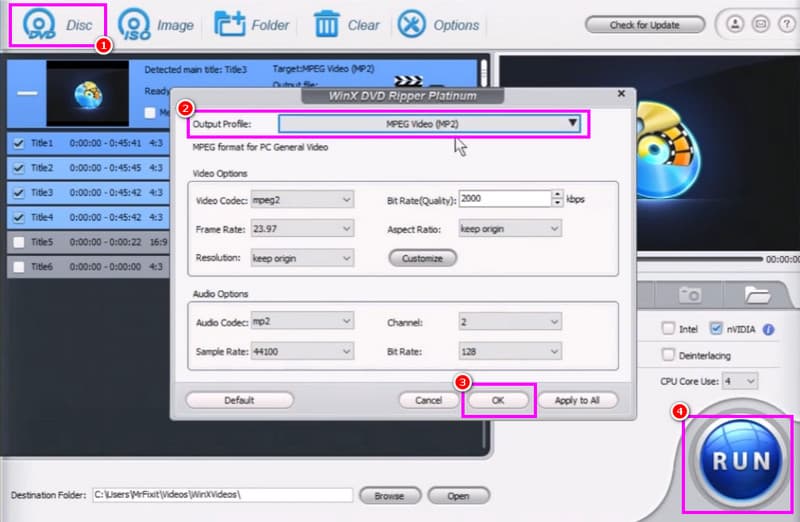The height and width of the screenshot is (522, 800).
Task: Click the user account icon
Action: (735, 24)
